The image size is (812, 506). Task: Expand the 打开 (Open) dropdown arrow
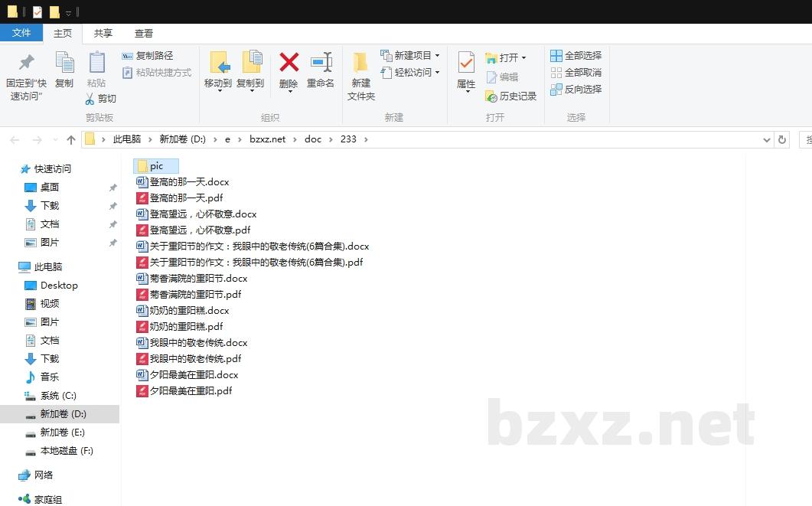pos(523,57)
